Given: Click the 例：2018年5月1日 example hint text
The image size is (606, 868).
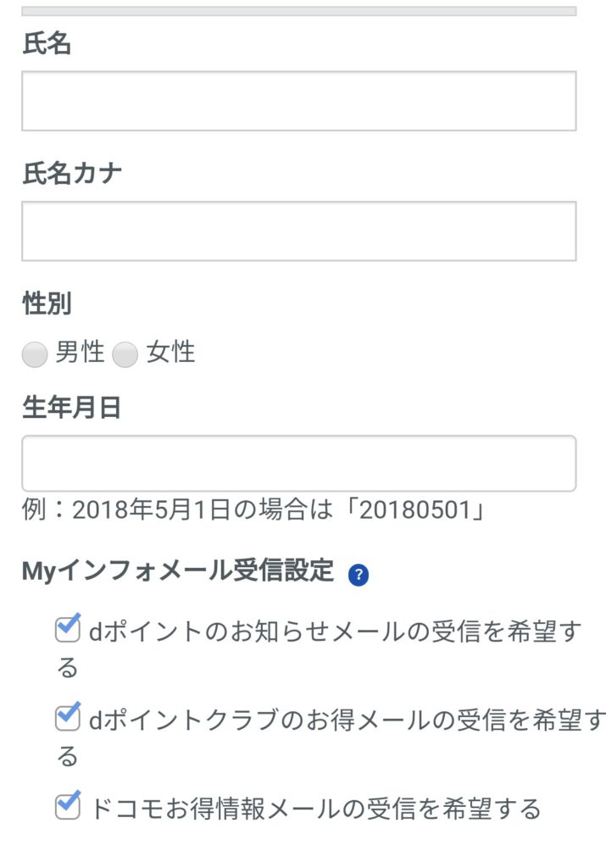Looking at the screenshot, I should pyautogui.click(x=252, y=510).
